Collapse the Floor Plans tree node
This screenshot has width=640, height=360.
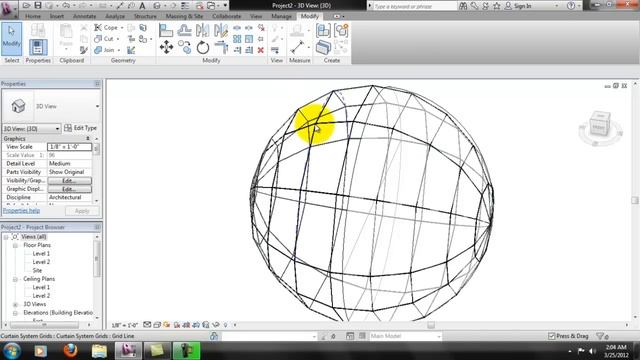click(x=15, y=245)
